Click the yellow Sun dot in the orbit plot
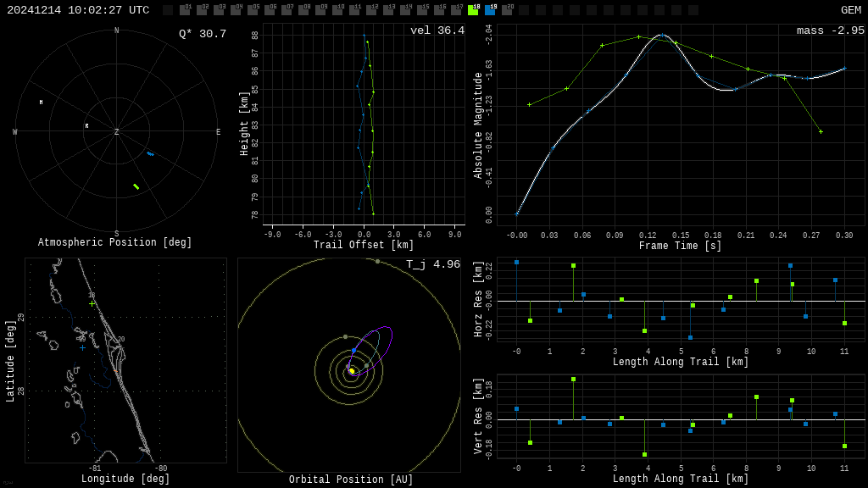This screenshot has height=488, width=868. click(x=352, y=371)
